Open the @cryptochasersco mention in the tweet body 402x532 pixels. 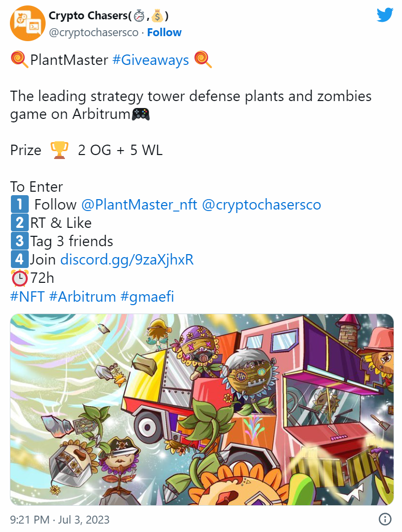pos(261,205)
